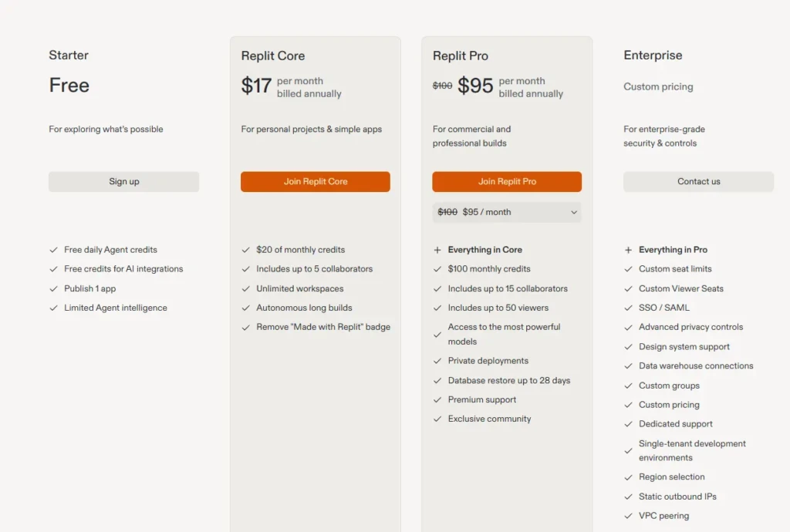Screen dimensions: 790x532
Task: Select the Starter plan heading
Action: click(x=69, y=55)
